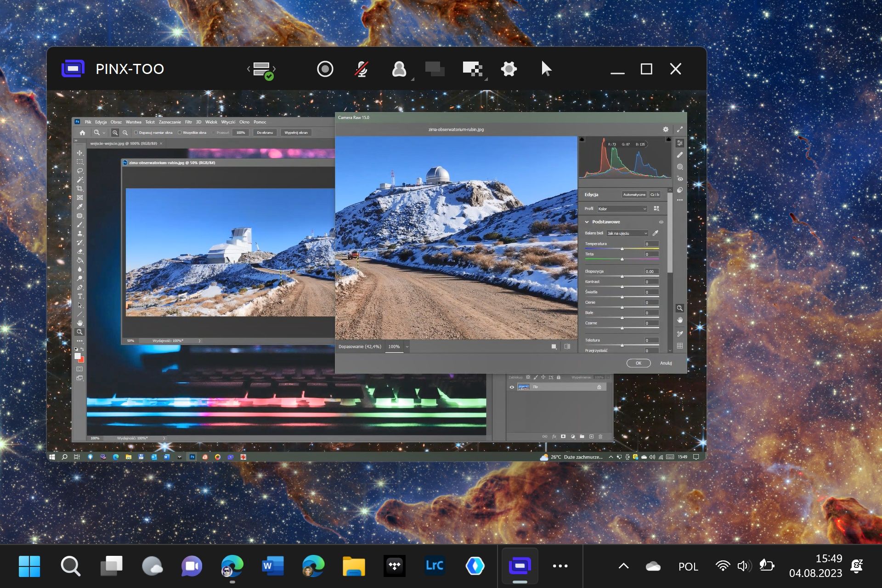
Task: Toggle highlight clipping warning in histogram
Action: point(668,139)
